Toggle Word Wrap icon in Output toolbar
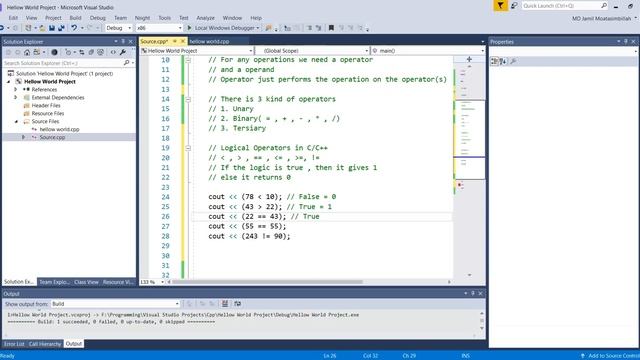 pos(238,304)
